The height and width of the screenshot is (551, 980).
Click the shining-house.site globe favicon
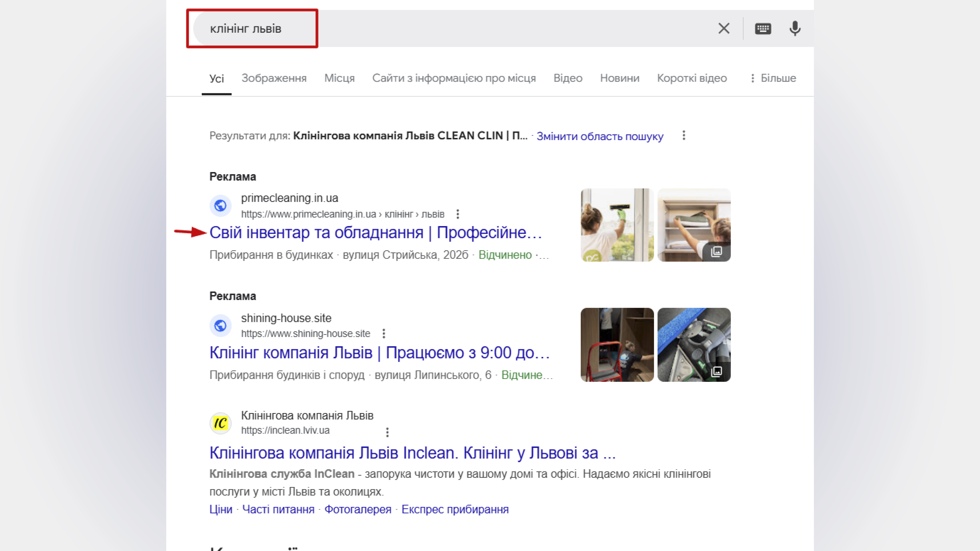point(220,326)
